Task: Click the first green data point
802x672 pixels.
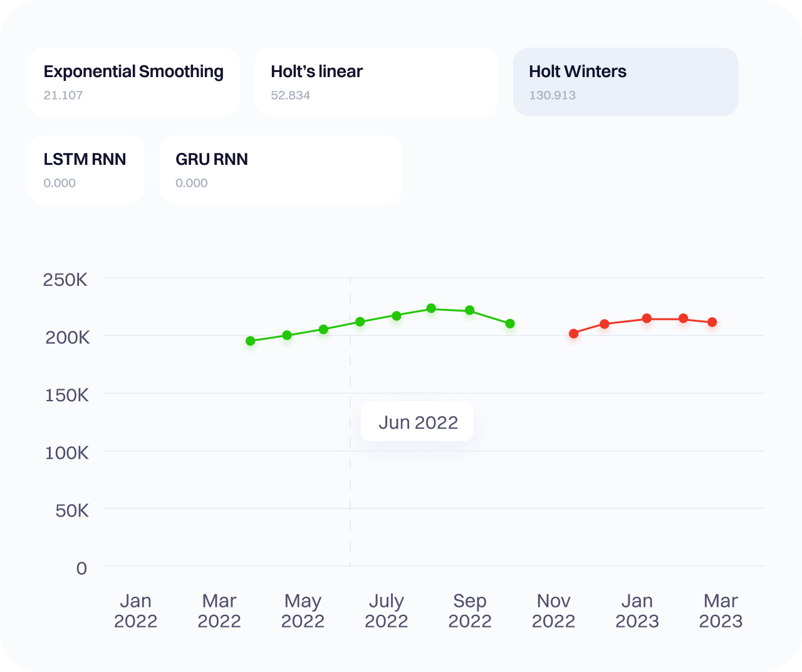Action: 251,341
